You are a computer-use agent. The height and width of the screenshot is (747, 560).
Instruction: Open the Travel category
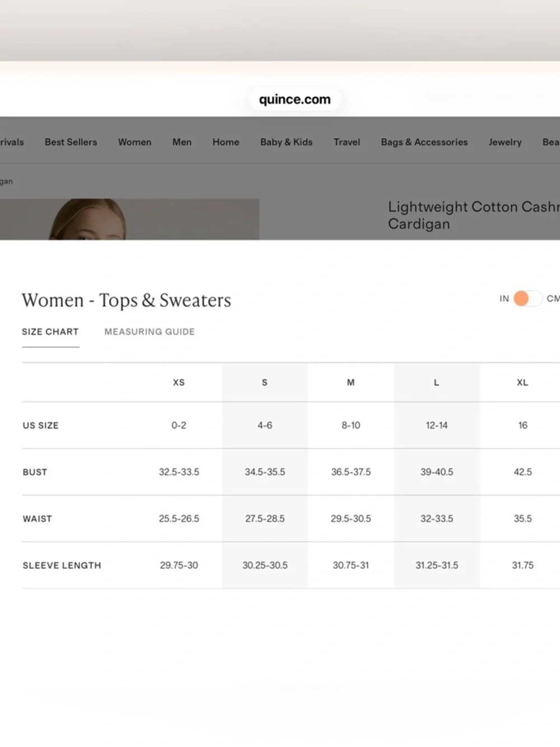347,142
